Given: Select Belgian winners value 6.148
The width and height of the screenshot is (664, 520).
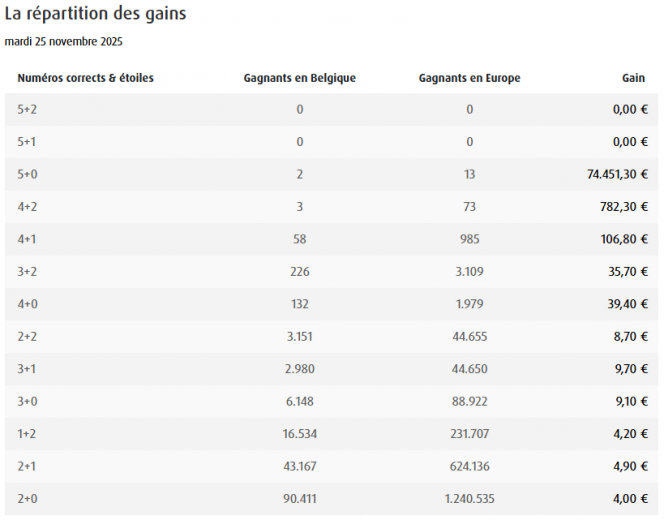Looking at the screenshot, I should (299, 401).
